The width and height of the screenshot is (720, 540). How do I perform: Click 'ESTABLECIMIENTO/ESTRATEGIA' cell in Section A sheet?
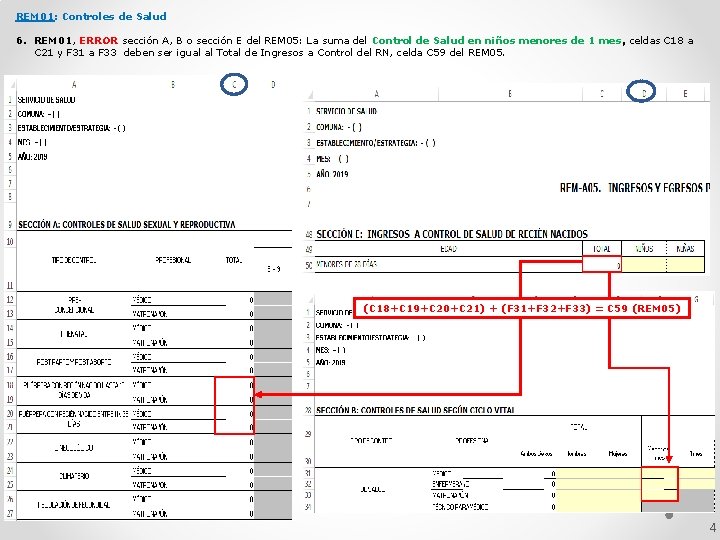[x=71, y=128]
